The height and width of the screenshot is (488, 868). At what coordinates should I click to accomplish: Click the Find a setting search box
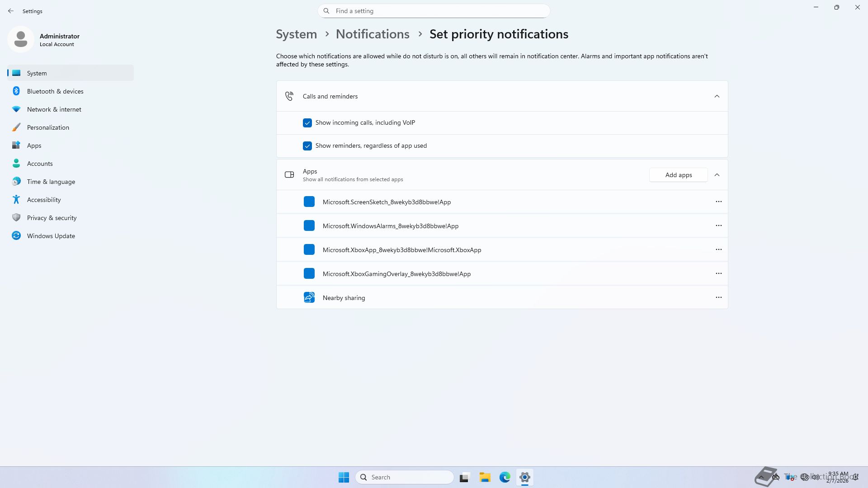point(434,11)
